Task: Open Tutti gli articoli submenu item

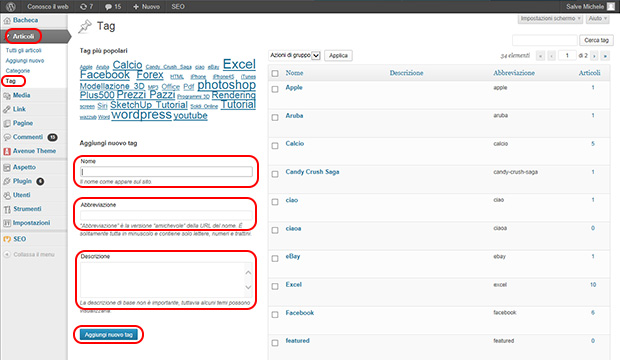Action: [23, 51]
